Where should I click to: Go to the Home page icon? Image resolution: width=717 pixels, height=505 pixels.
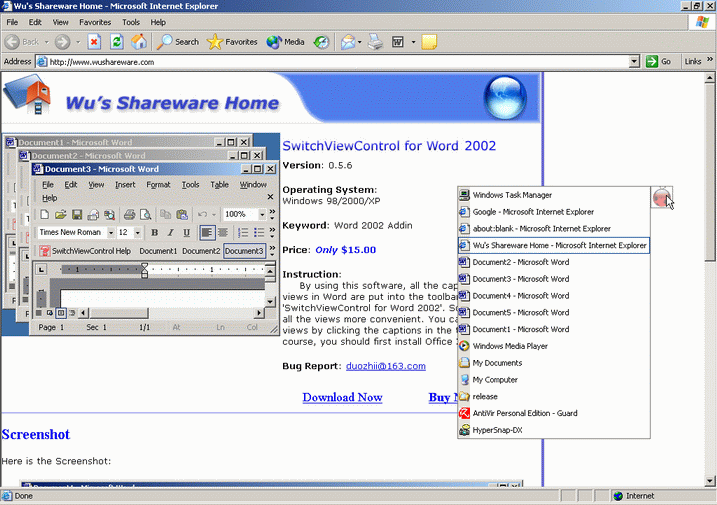coord(139,42)
